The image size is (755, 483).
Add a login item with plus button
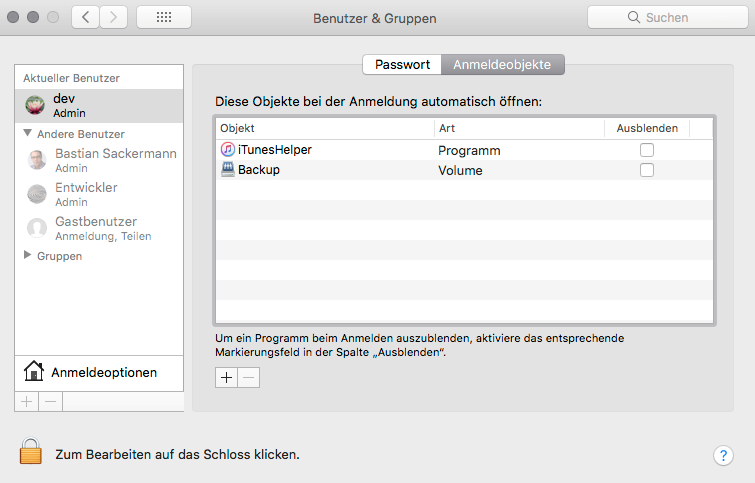[227, 377]
